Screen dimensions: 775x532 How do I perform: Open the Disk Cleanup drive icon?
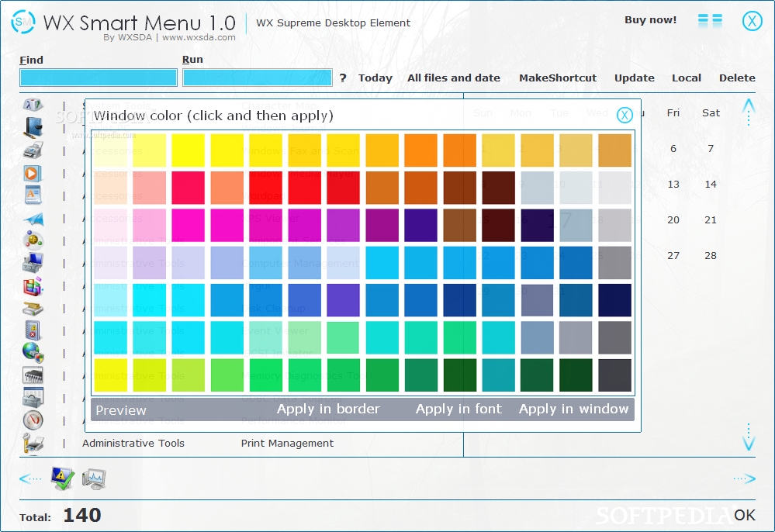point(33,309)
